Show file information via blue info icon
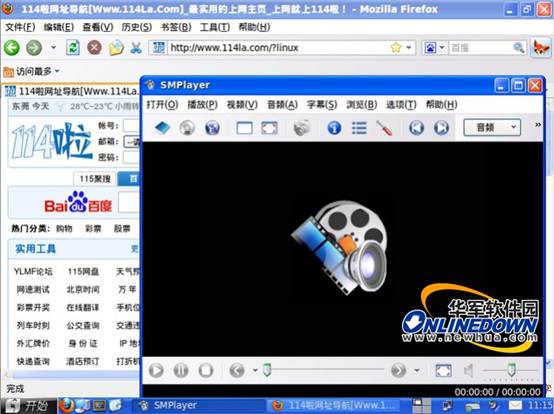 (x=334, y=128)
